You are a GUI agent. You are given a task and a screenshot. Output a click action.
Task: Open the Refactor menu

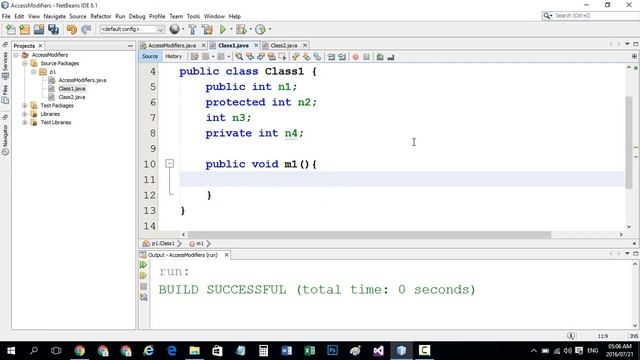tap(101, 16)
